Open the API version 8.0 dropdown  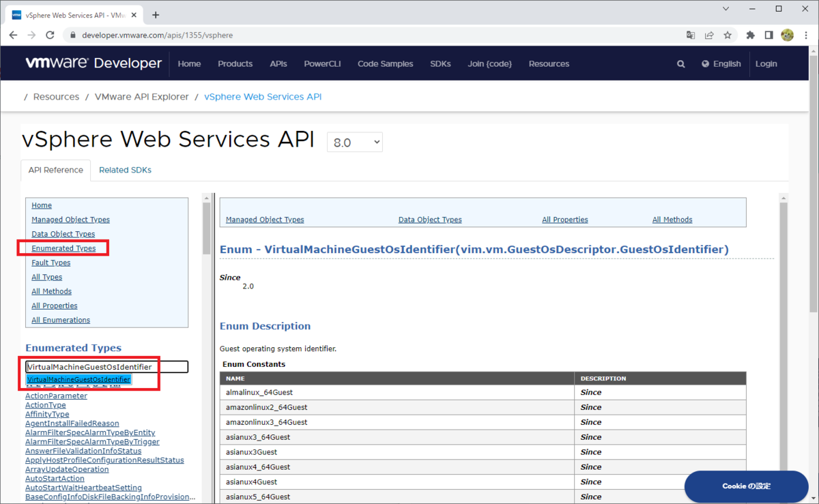[x=355, y=143]
